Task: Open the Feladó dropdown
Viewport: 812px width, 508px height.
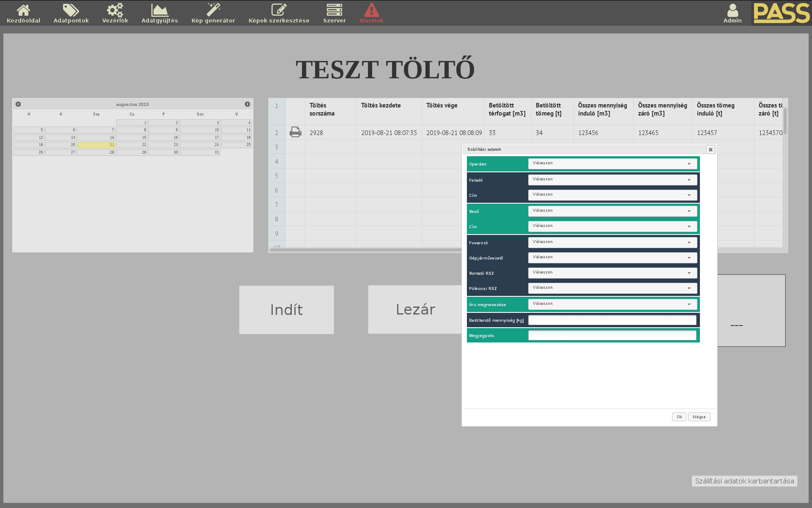Action: (x=612, y=180)
